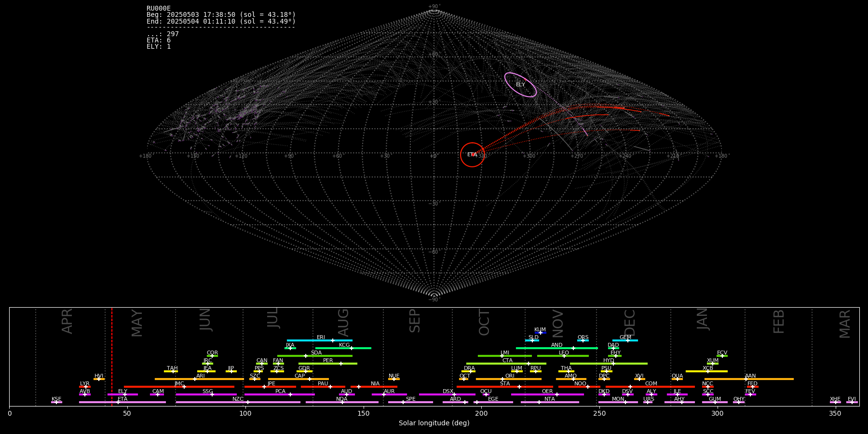Click the AUG month label in timeline
The image size is (868, 434).
[343, 322]
